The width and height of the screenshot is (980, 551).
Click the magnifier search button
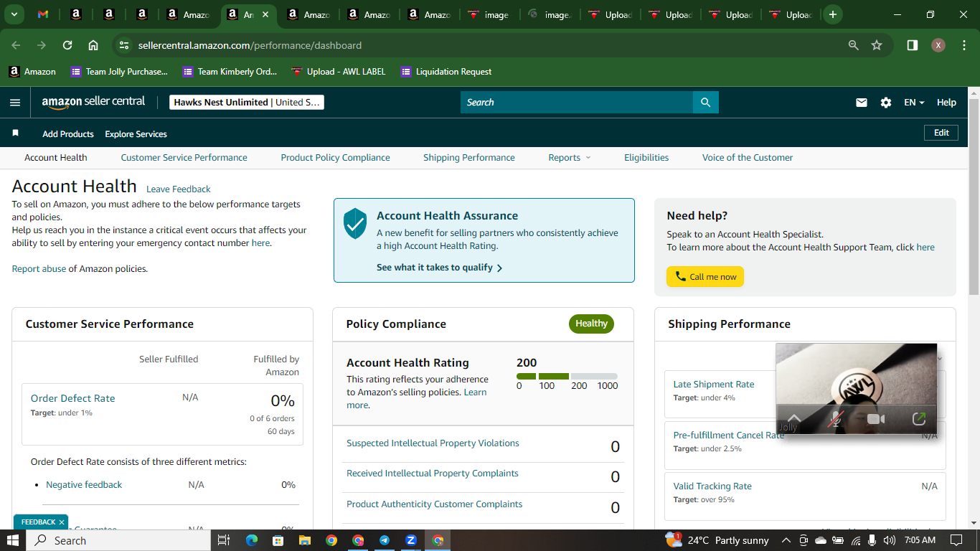point(706,103)
